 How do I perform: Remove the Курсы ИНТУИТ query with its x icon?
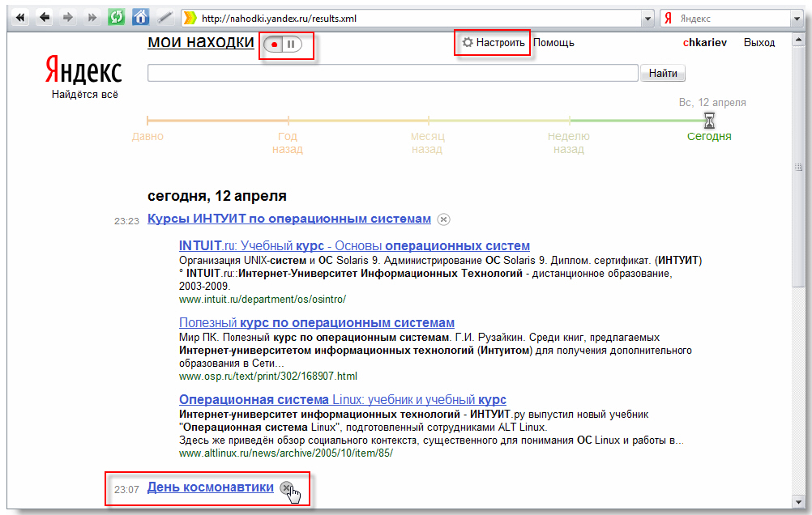coord(443,219)
